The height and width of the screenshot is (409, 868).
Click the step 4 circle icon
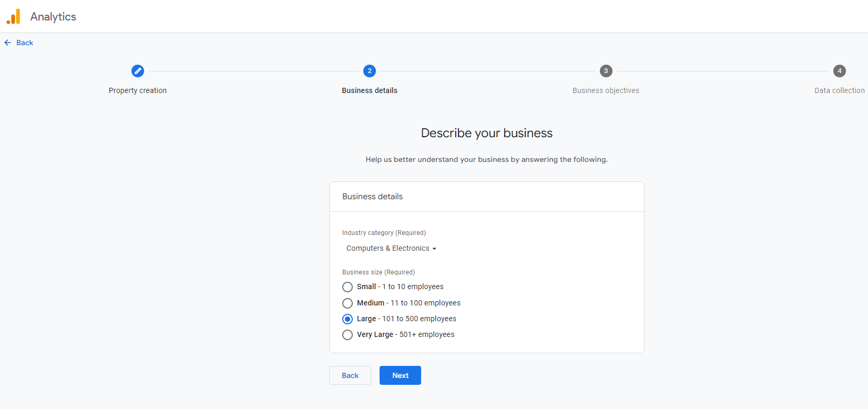click(x=840, y=71)
